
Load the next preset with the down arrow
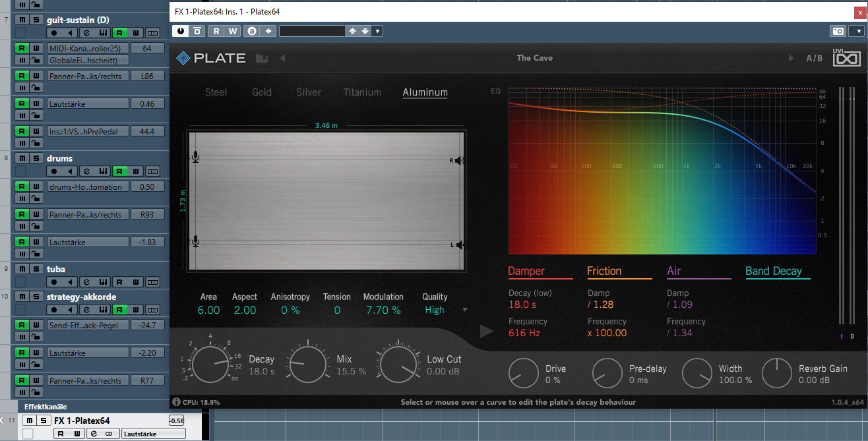[365, 30]
